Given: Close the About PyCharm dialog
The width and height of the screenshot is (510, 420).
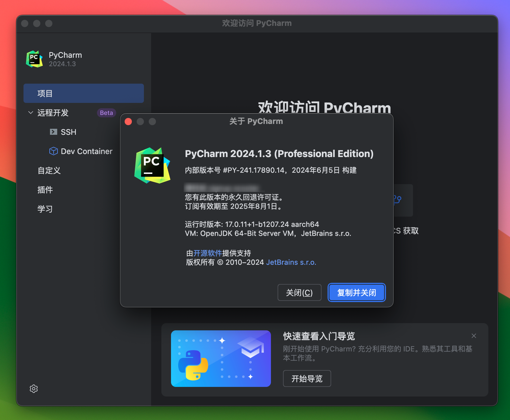Looking at the screenshot, I should point(128,122).
